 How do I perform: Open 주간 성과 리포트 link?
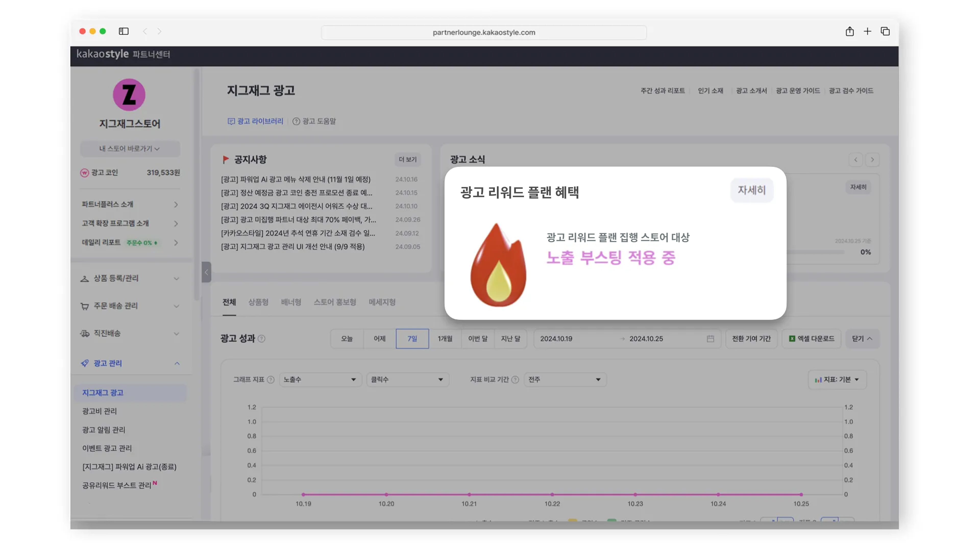click(663, 91)
